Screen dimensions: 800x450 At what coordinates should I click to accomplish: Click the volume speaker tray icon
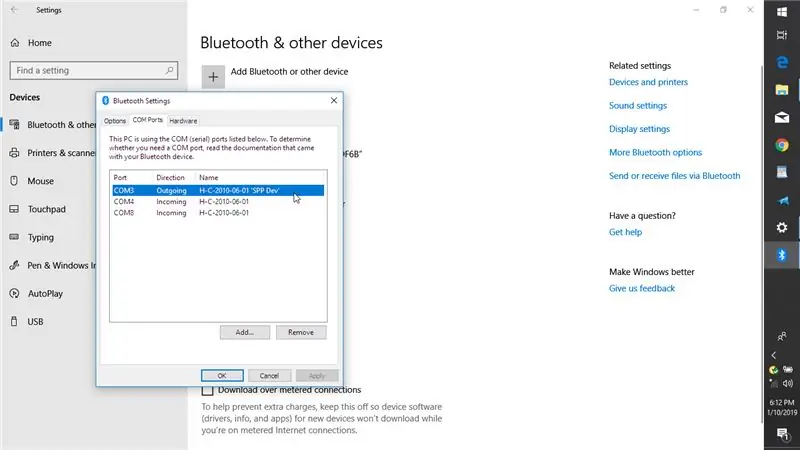[x=788, y=383]
